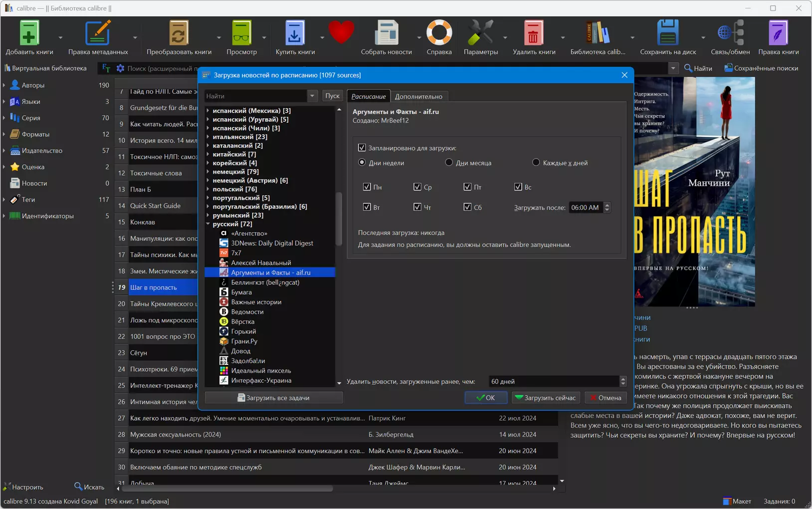Select the Бумага news source
Image resolution: width=812 pixels, height=509 pixels.
pos(241,292)
